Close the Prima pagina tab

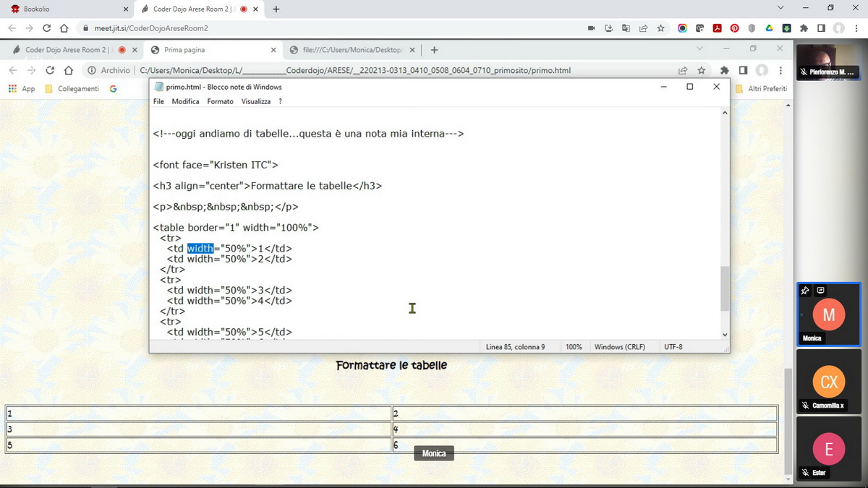[x=273, y=50]
